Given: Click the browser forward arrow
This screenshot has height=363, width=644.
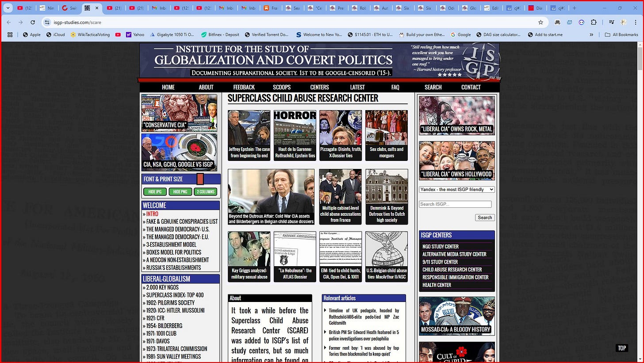Looking at the screenshot, I should pyautogui.click(x=20, y=22).
